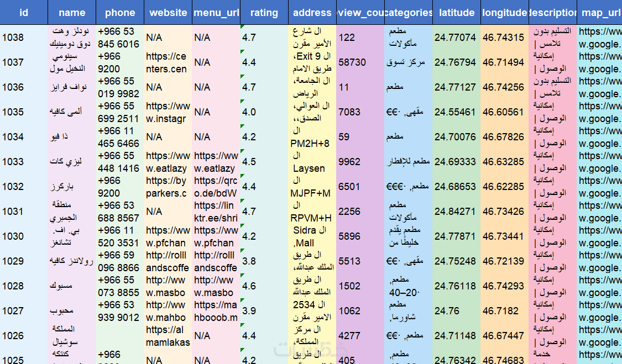Select phone cell '+966 55 699 2511'

coord(120,112)
